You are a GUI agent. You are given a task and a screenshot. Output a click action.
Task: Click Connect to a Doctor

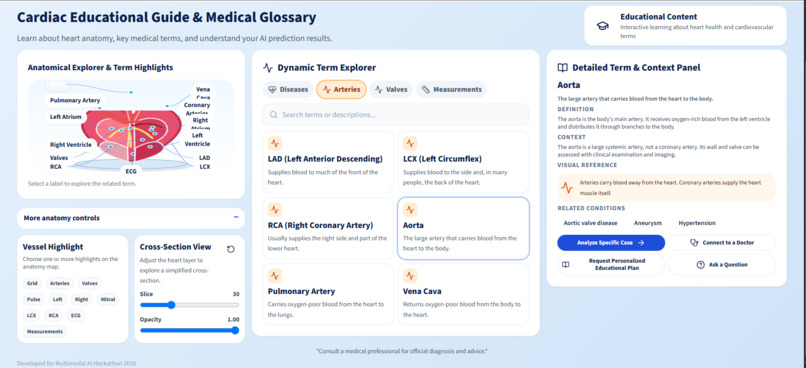tap(722, 243)
